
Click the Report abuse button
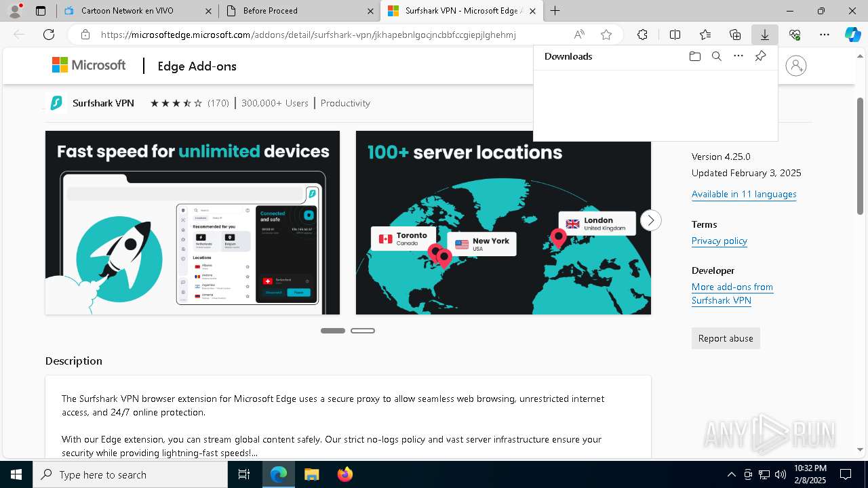726,338
